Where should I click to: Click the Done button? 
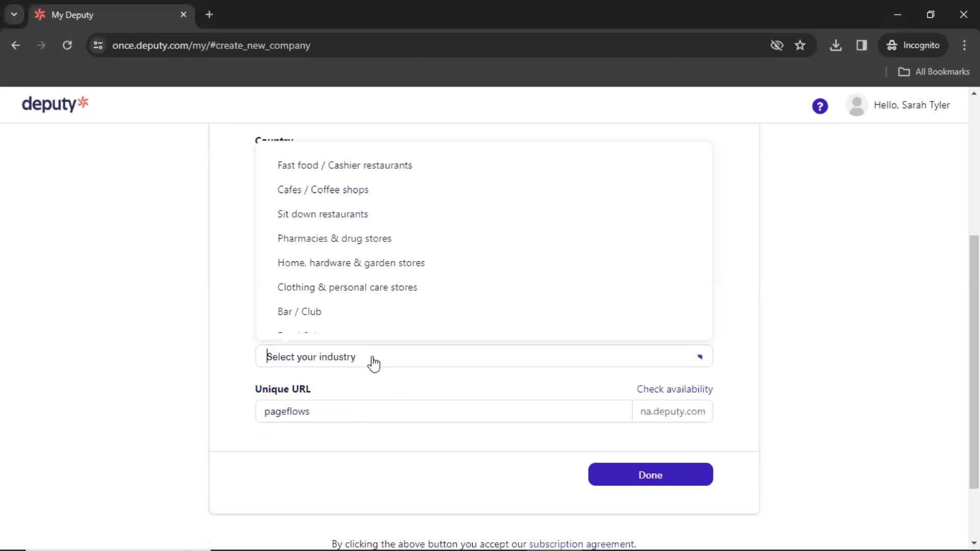pos(650,475)
